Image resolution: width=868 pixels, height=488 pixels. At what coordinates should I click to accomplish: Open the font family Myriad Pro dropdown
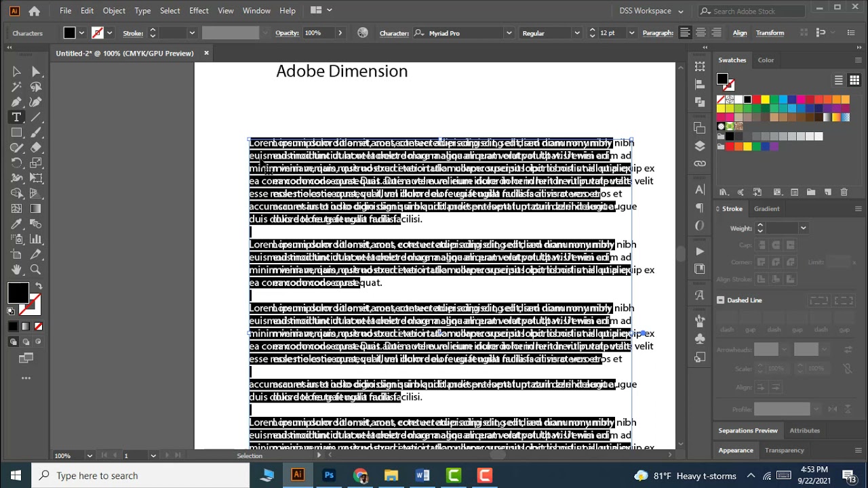(509, 33)
